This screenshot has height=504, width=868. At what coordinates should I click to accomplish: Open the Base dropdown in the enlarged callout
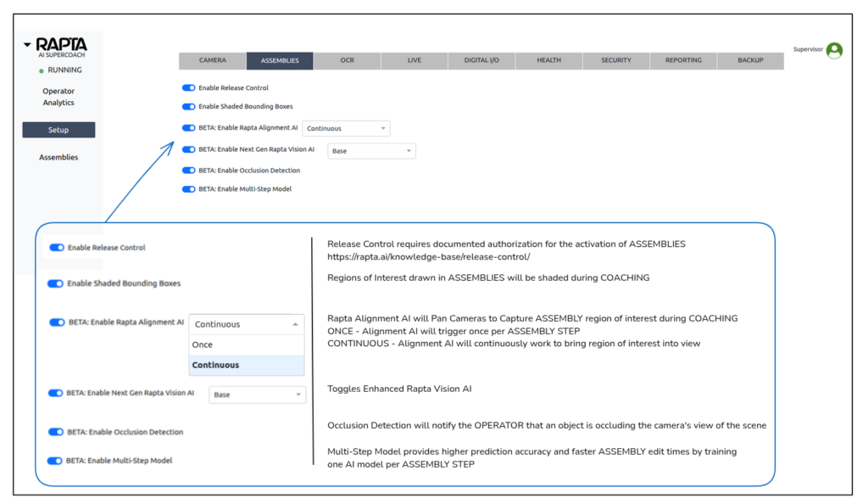pyautogui.click(x=258, y=395)
